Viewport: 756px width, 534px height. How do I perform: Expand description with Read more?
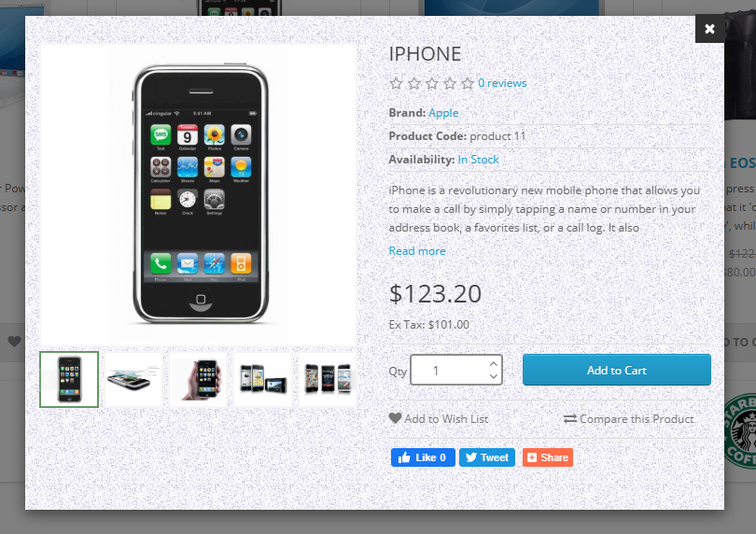[417, 251]
